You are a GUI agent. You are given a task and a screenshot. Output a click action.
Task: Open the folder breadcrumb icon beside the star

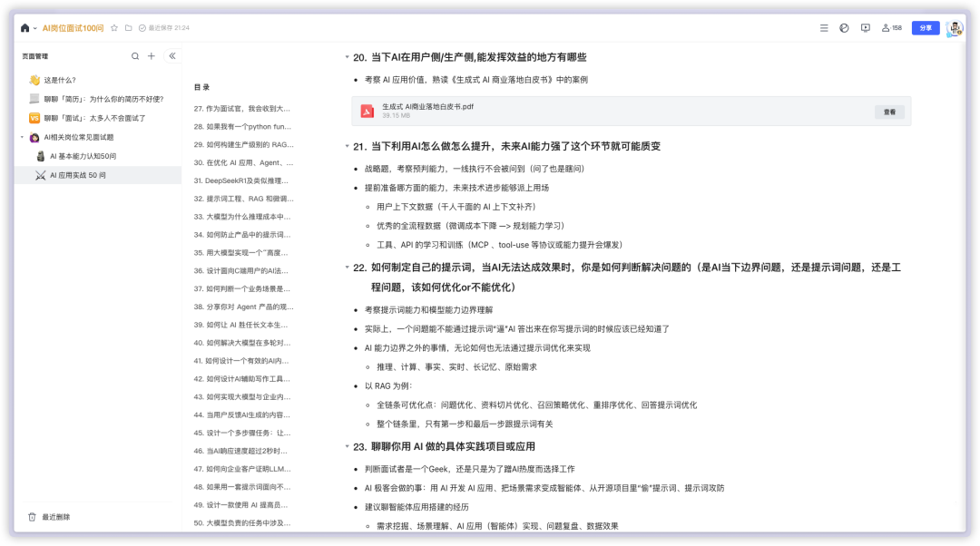[128, 27]
